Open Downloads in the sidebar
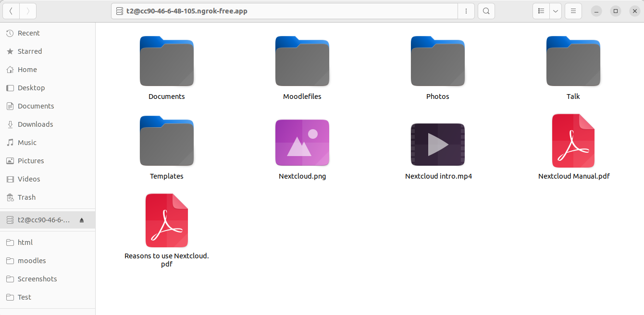Screen dimensions: 644x315 point(48,124)
